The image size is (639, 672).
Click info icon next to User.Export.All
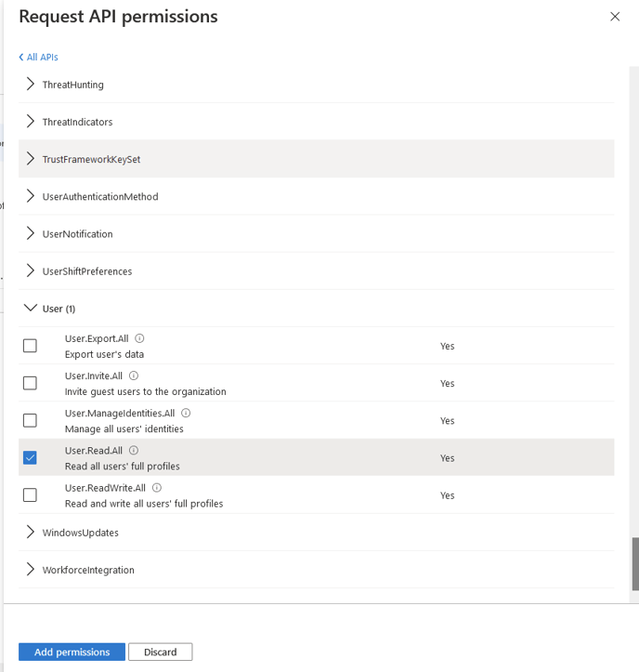point(139,339)
